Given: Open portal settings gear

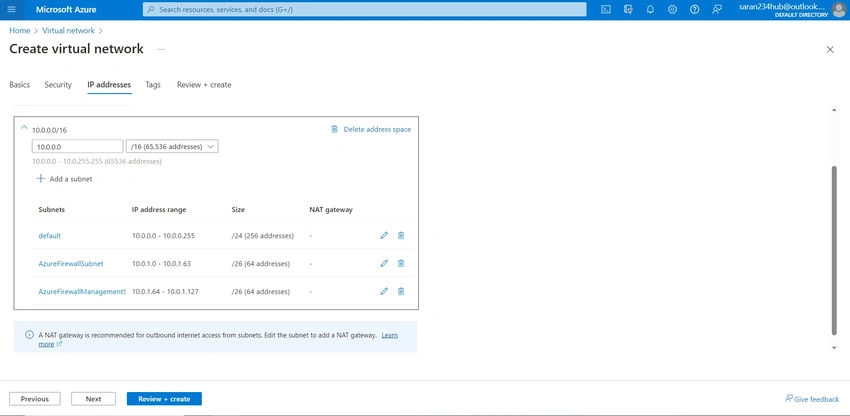Looking at the screenshot, I should point(672,9).
